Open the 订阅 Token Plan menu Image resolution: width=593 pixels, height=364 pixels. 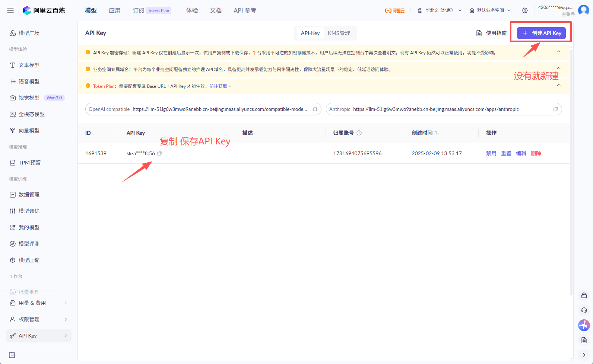point(152,10)
